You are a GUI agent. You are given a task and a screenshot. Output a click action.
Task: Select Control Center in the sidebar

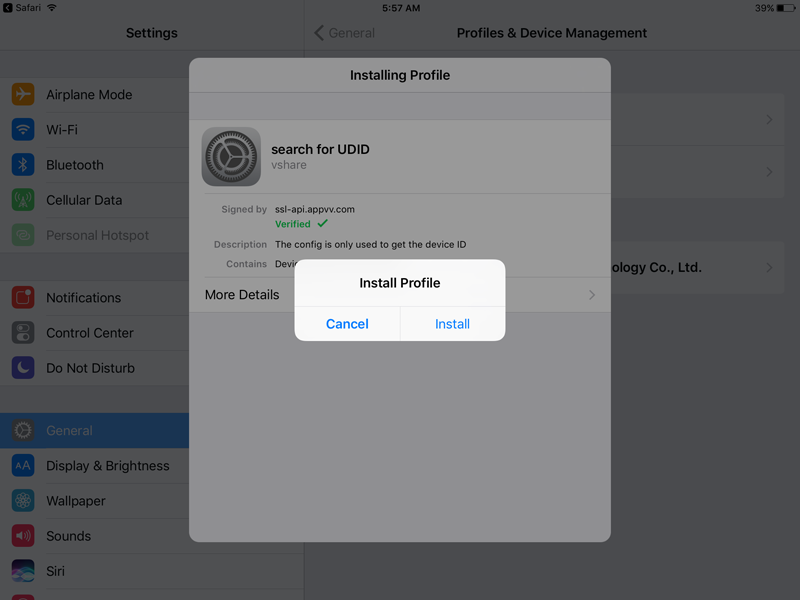(94, 333)
